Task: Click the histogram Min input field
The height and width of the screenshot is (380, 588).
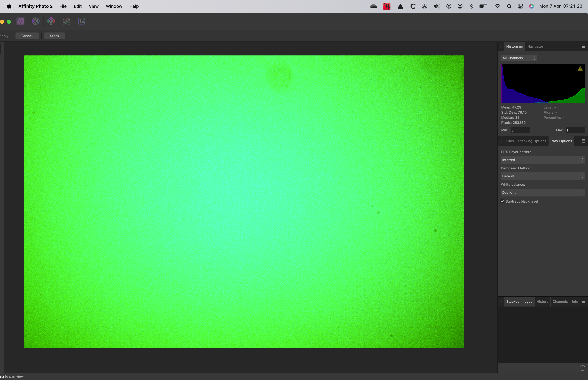Action: click(x=520, y=130)
